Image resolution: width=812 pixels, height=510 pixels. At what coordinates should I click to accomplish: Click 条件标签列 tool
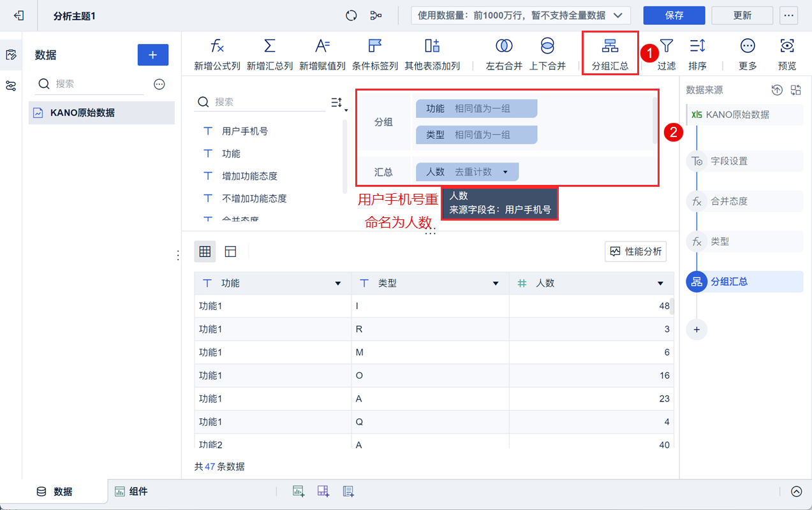375,55
